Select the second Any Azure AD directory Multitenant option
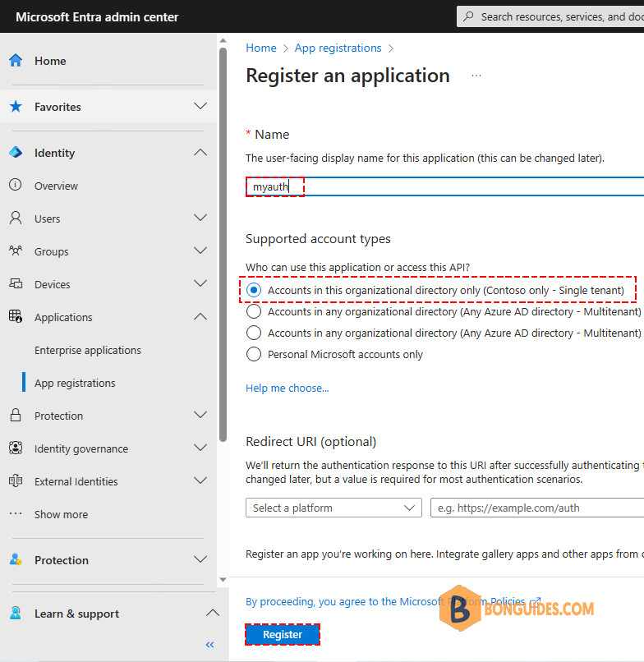The image size is (644, 662). pos(254,333)
